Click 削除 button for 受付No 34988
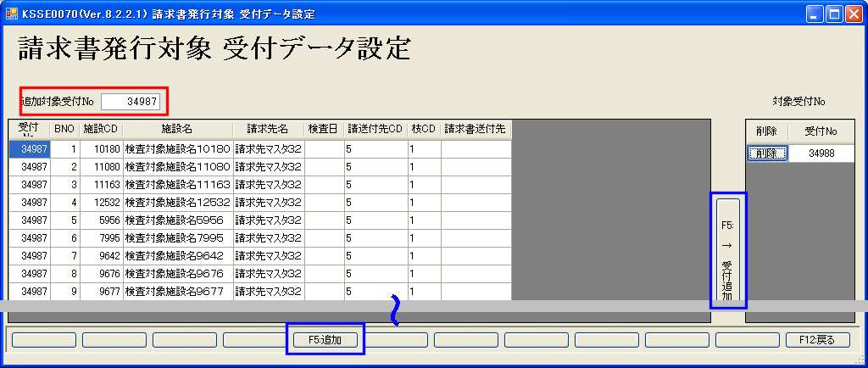 pos(766,153)
